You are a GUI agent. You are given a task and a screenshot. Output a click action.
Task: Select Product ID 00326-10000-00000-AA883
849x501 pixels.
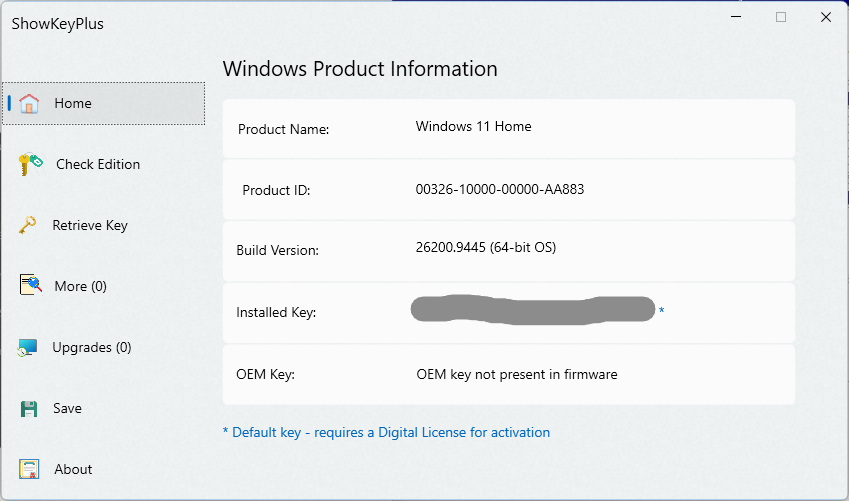500,189
